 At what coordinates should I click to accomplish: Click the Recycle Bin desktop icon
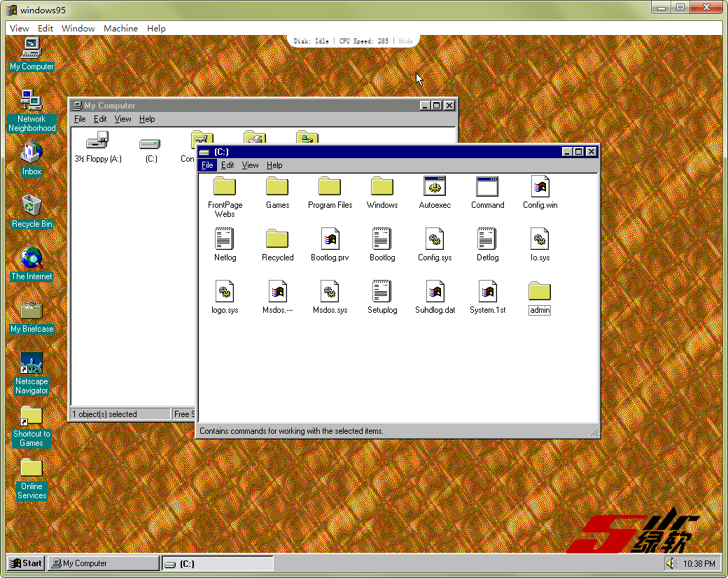click(31, 206)
